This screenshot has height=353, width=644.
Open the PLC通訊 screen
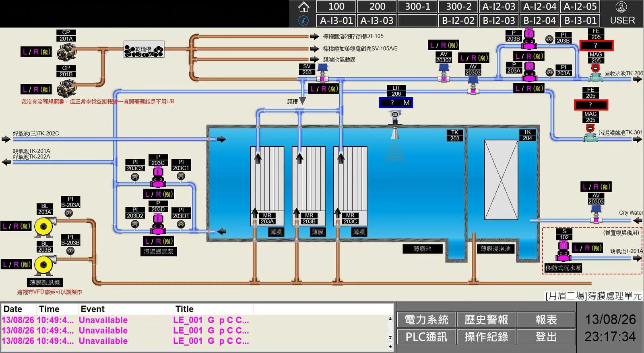[x=426, y=337]
